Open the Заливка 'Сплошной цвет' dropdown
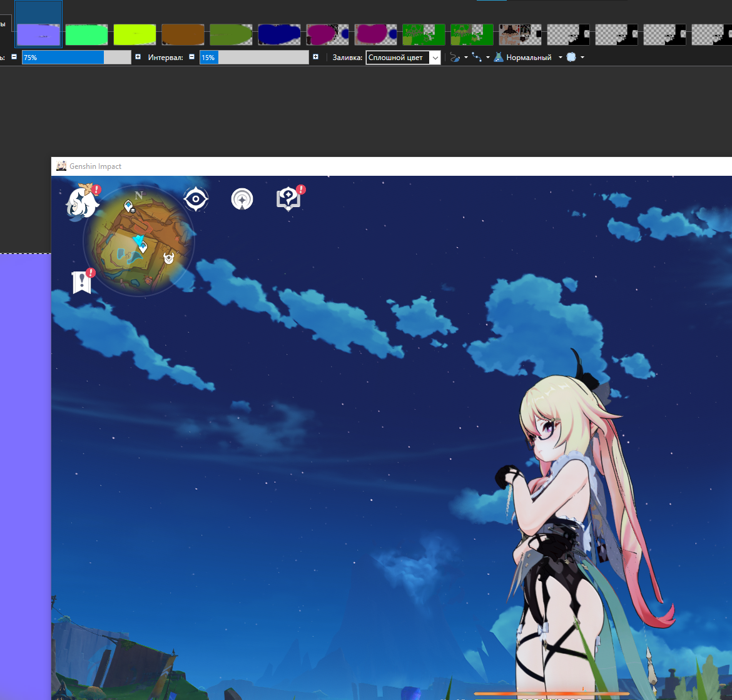This screenshot has height=700, width=732. click(403, 58)
